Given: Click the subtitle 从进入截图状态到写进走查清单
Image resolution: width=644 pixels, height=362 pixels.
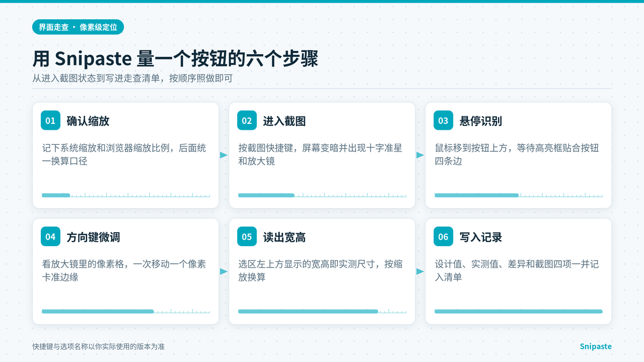Looking at the screenshot, I should [x=132, y=78].
